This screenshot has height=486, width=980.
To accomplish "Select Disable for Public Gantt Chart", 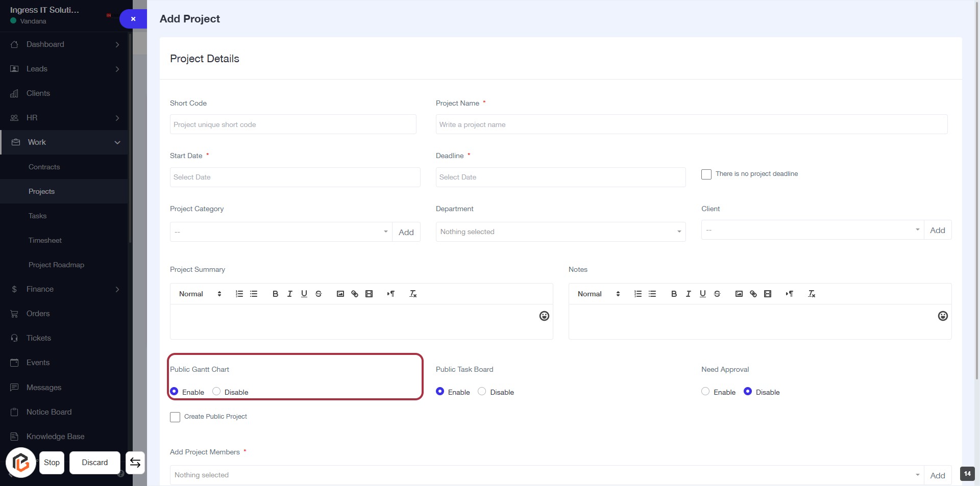I will click(x=216, y=392).
